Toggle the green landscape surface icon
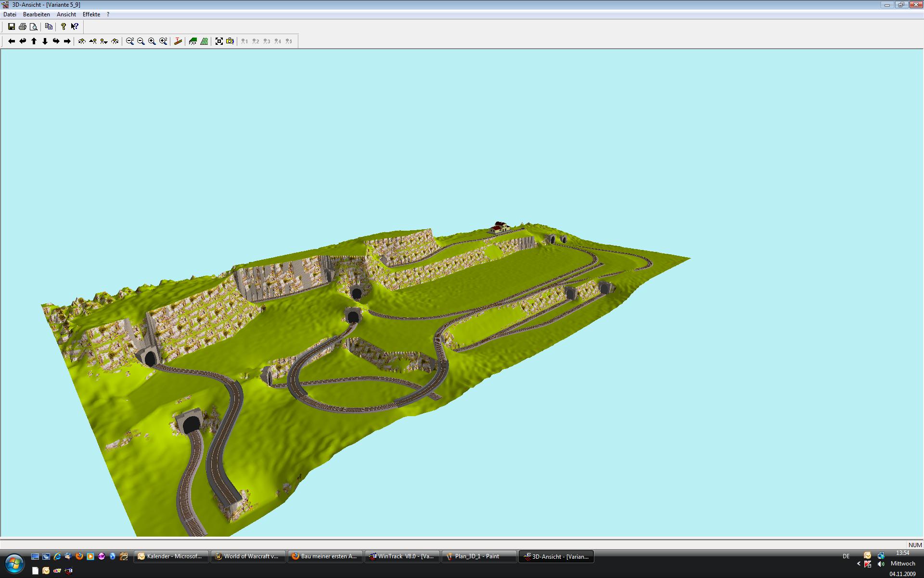 (193, 41)
